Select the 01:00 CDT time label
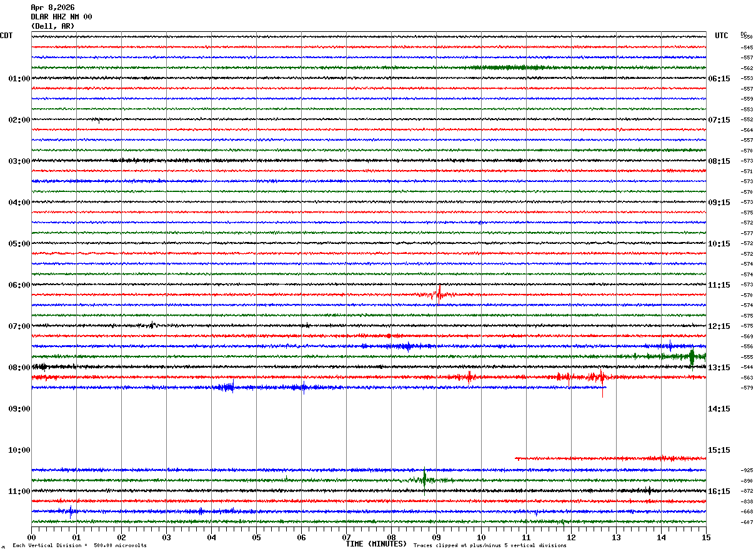Screen dimensions: 756x554 [x=19, y=79]
